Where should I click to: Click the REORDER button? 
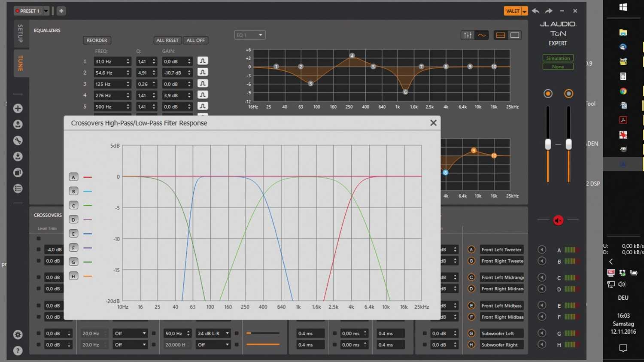(x=97, y=40)
